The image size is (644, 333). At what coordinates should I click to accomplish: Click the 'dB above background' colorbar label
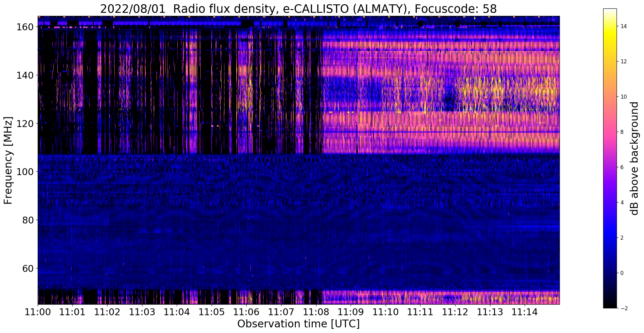634,159
